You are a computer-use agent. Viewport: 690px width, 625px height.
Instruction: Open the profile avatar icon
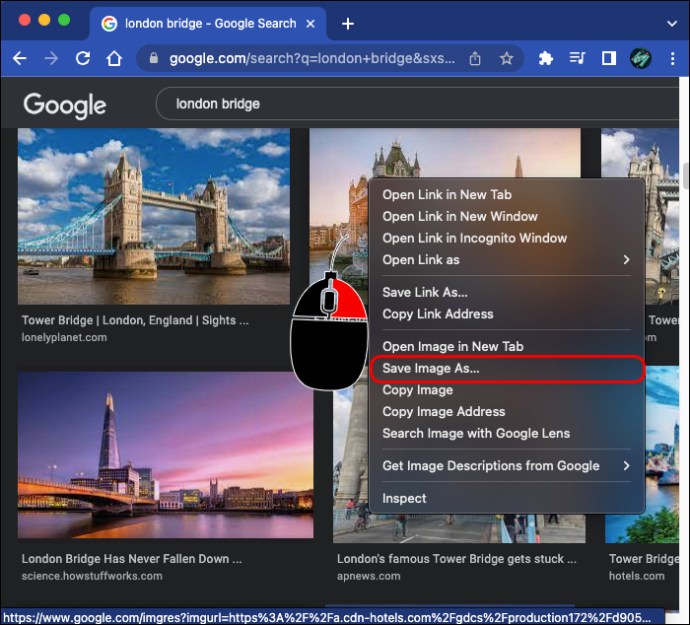coord(640,58)
